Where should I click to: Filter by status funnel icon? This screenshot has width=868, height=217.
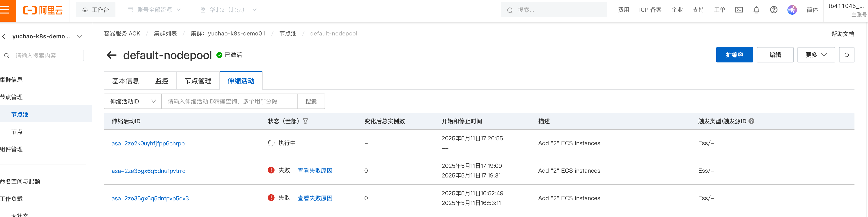[305, 121]
